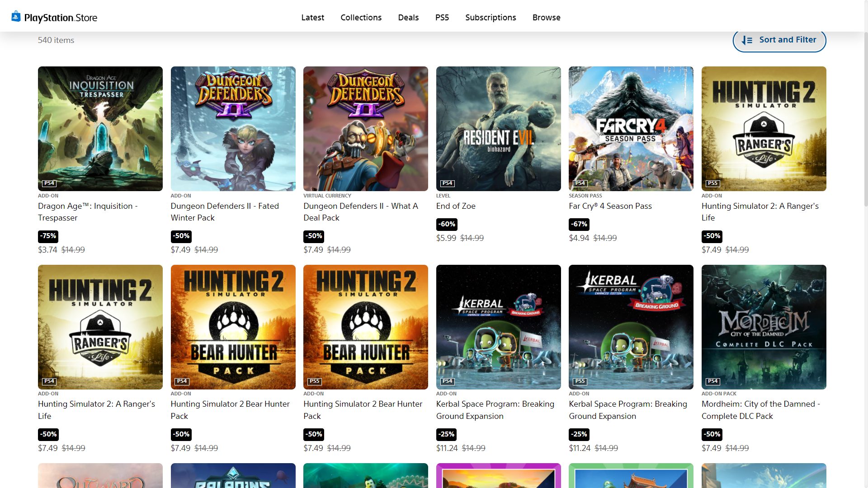
Task: Select Dungeon Defenders II Fated Winter Pack cover
Action: coord(233,128)
